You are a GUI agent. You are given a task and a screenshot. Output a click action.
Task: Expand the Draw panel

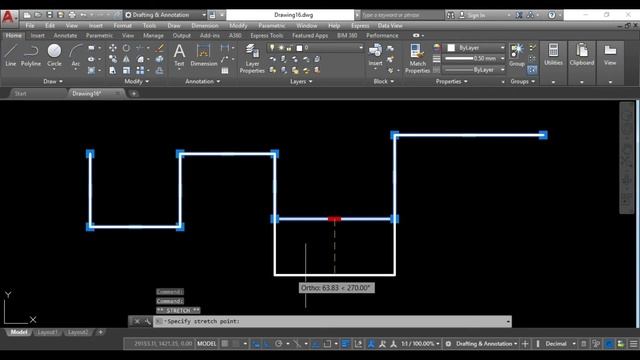click(x=53, y=82)
